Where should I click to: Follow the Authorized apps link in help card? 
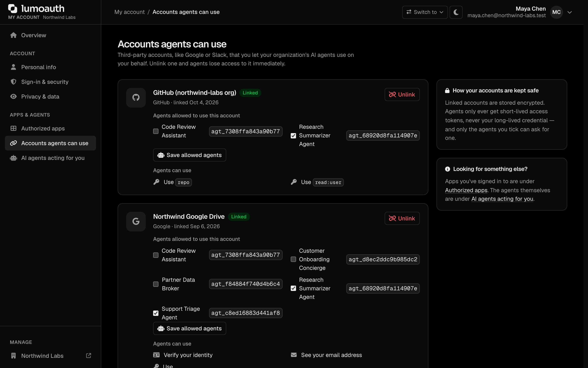466,190
